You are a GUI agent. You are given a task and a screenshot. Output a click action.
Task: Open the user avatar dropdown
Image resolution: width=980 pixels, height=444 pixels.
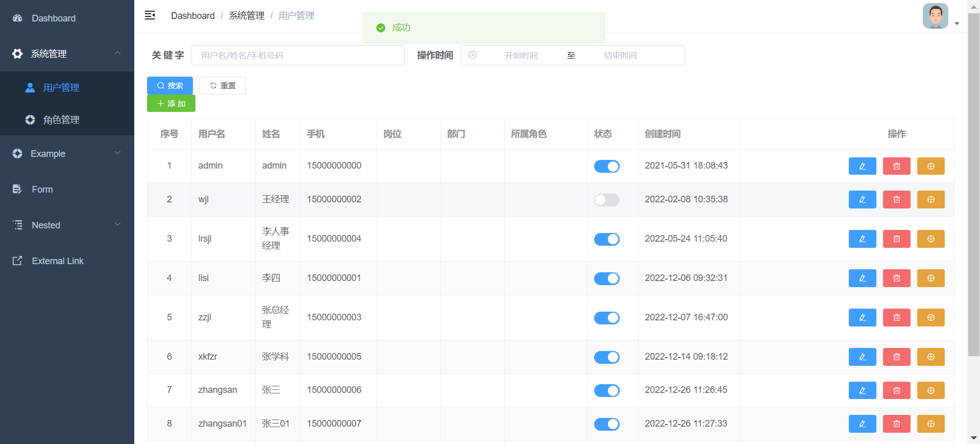click(941, 16)
